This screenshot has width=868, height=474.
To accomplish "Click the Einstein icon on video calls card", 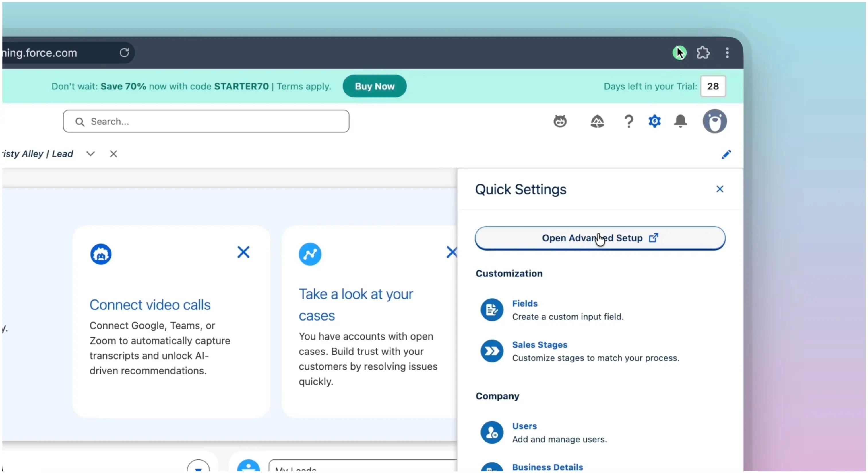I will [x=101, y=254].
